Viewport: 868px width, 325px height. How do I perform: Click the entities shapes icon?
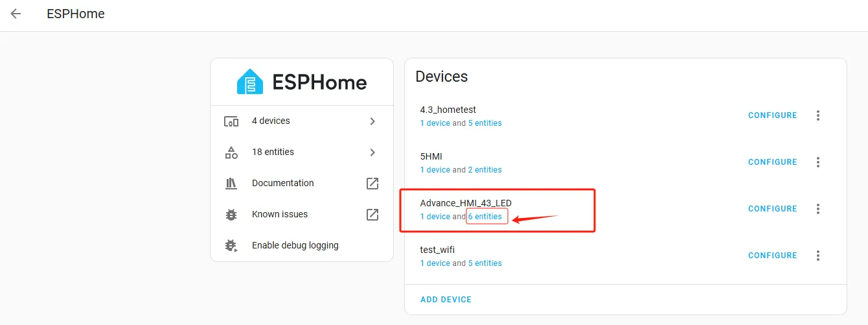[x=231, y=152]
